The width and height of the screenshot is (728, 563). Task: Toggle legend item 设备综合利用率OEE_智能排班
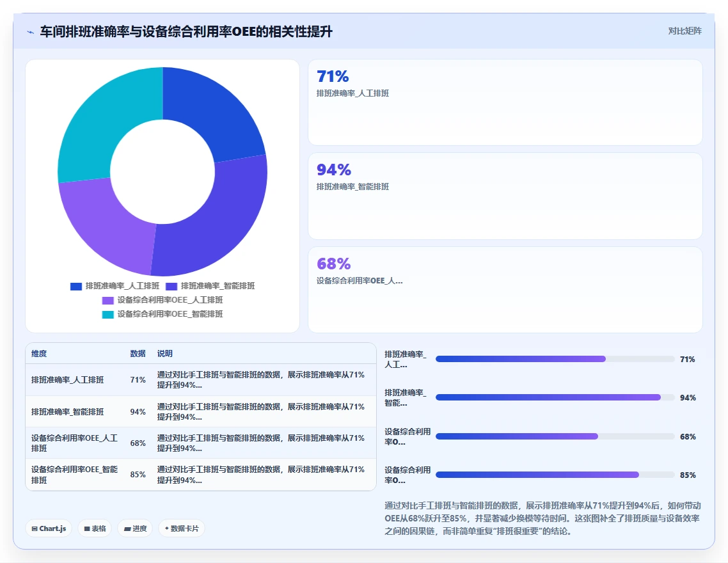162,314
